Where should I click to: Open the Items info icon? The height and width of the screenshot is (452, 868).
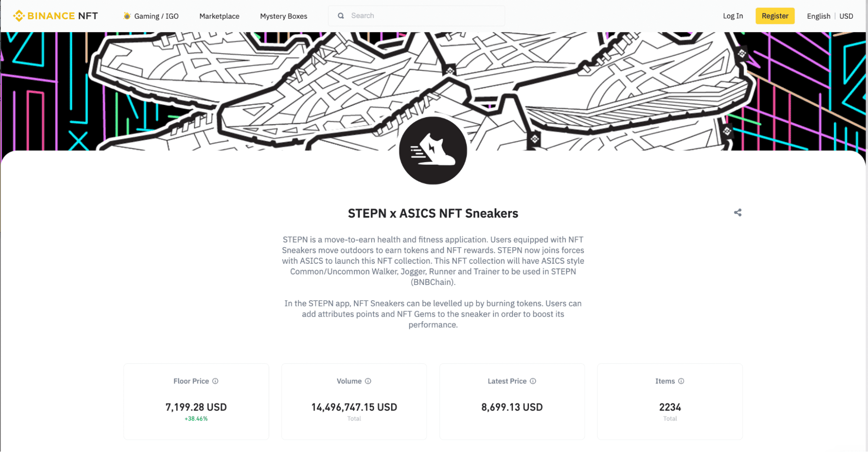[681, 381]
